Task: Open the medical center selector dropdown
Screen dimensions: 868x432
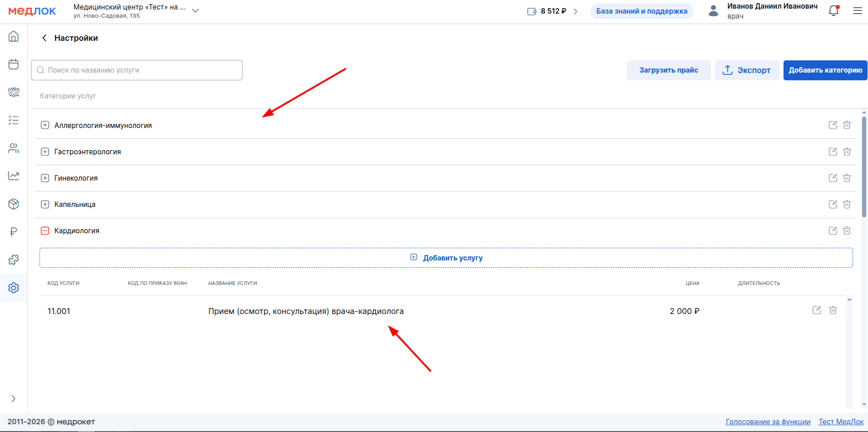Action: point(195,11)
